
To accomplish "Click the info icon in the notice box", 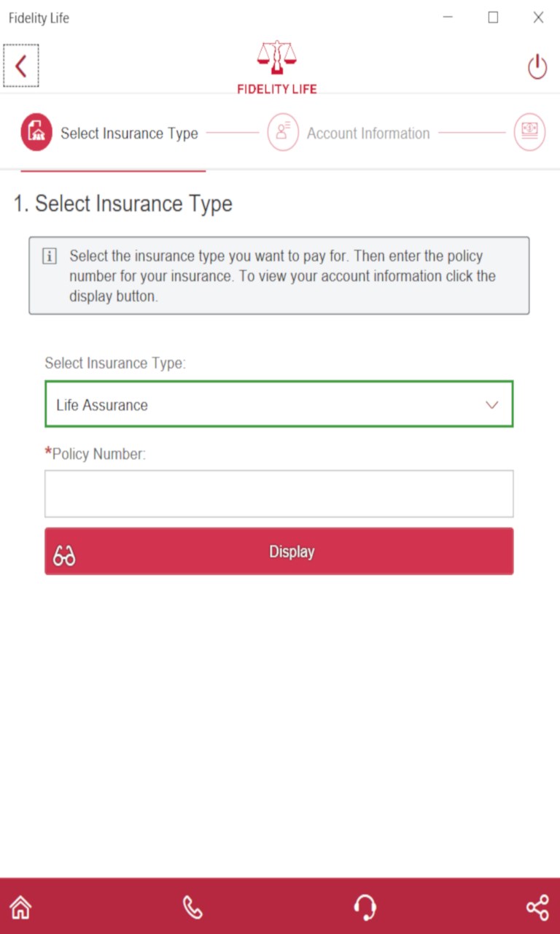I will click(50, 257).
